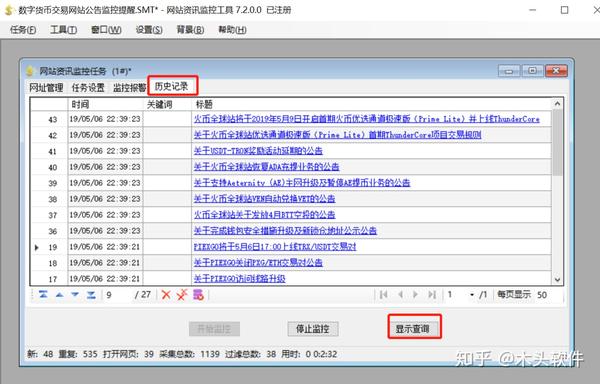Screen dimensions: 600x384
Task: Delete selected record red X icon
Action: [x=166, y=295]
